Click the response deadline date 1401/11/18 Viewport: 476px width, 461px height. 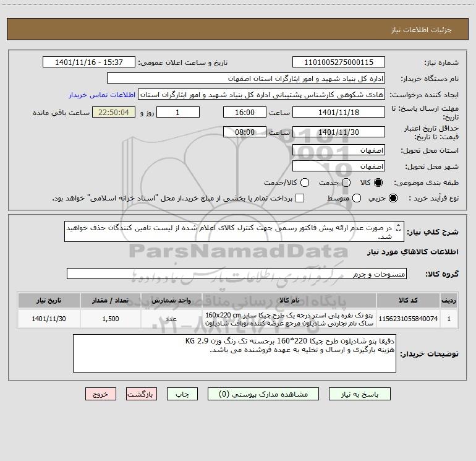[x=339, y=112]
